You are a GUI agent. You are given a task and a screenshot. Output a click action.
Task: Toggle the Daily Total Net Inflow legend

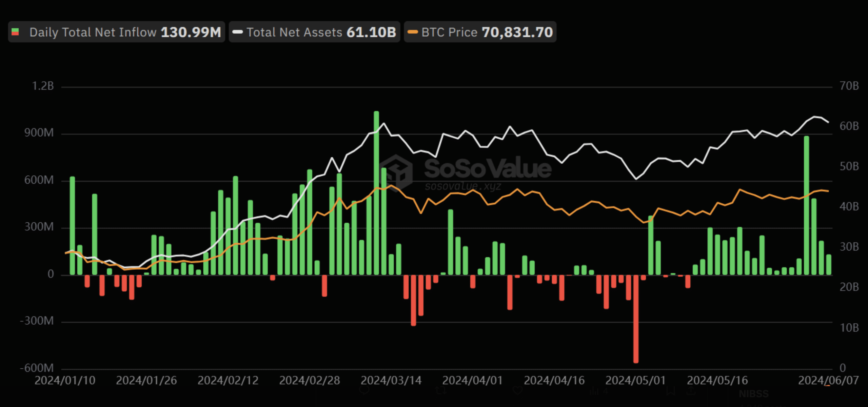pyautogui.click(x=116, y=32)
